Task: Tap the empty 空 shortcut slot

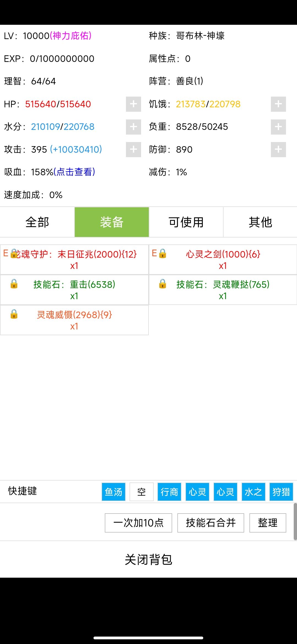Action: tap(142, 492)
